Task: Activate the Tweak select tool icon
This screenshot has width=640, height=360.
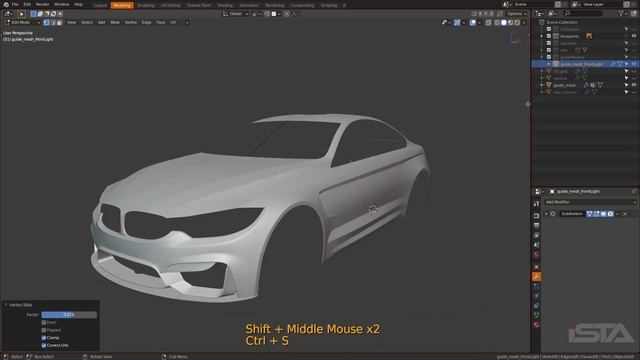Action: 22,14
